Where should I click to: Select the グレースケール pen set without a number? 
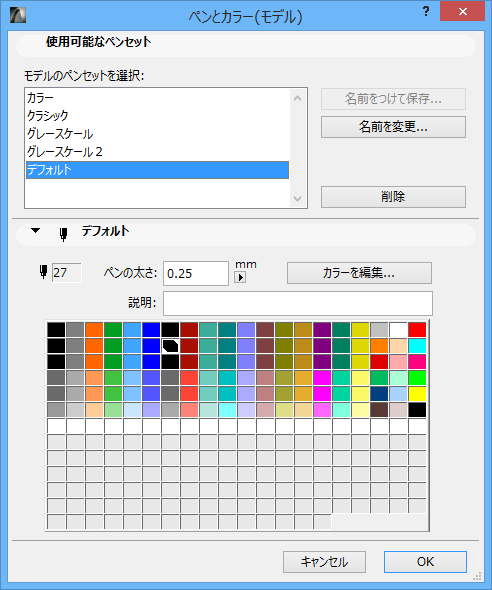point(157,134)
